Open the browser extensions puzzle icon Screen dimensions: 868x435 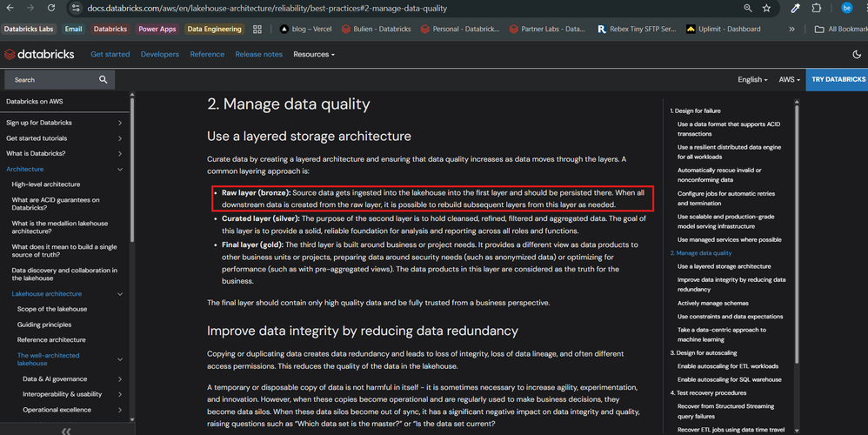coord(816,8)
